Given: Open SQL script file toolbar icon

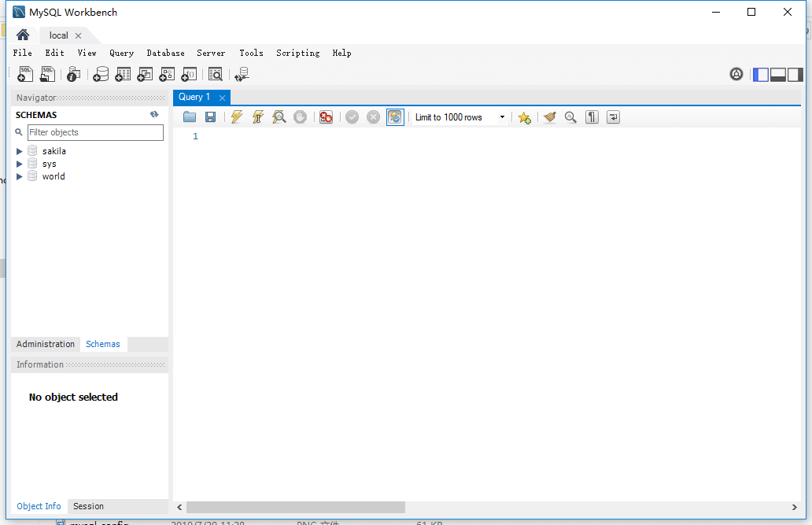Looking at the screenshot, I should pyautogui.click(x=48, y=74).
